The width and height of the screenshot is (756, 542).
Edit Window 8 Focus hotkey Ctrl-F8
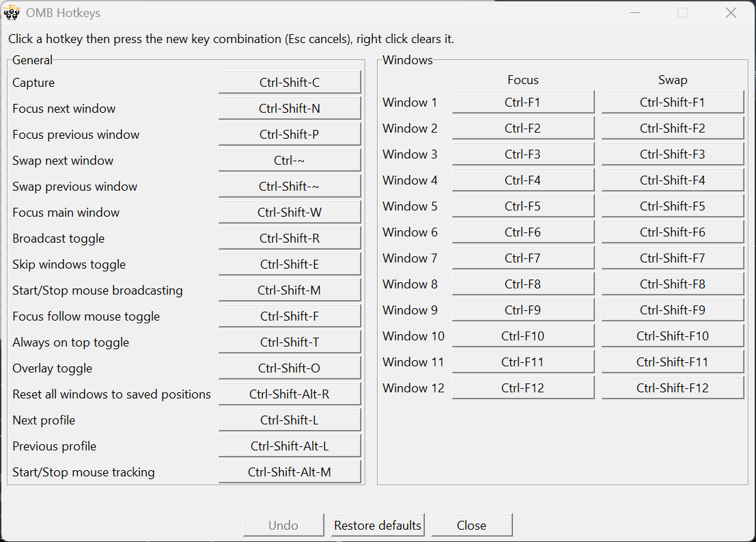coord(523,284)
